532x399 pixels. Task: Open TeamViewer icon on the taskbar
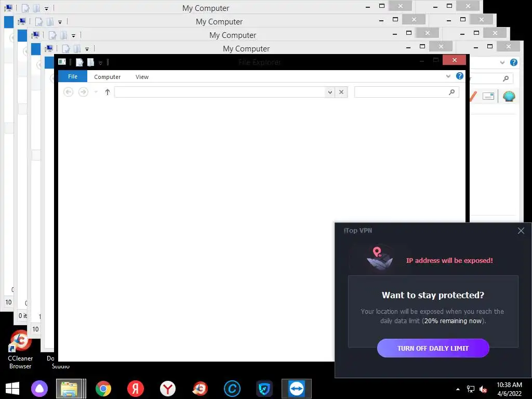(x=297, y=389)
